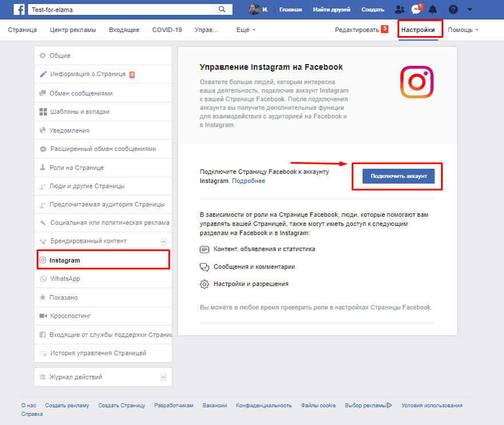
Task: Click the person icon next to Роли на Странице
Action: coord(42,167)
